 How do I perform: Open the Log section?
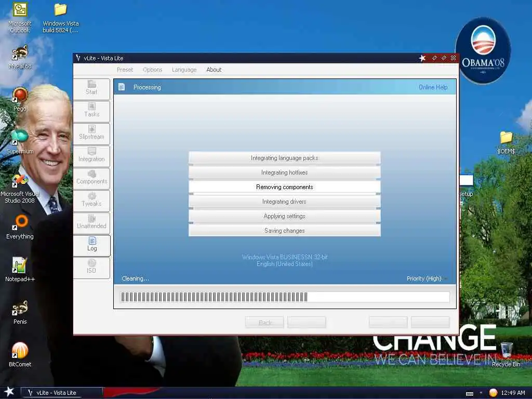coord(91,246)
